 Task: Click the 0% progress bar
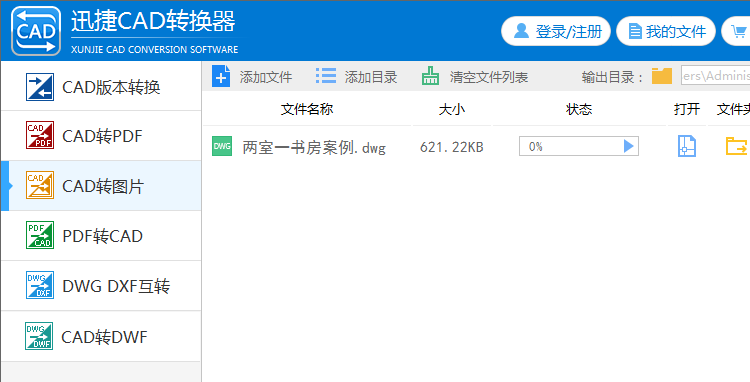[x=579, y=146]
